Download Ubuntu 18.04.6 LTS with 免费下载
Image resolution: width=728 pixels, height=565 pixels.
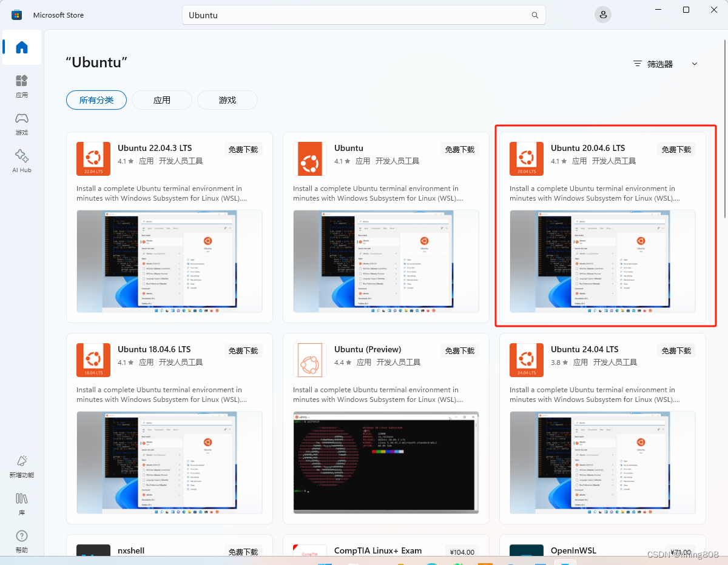(243, 350)
